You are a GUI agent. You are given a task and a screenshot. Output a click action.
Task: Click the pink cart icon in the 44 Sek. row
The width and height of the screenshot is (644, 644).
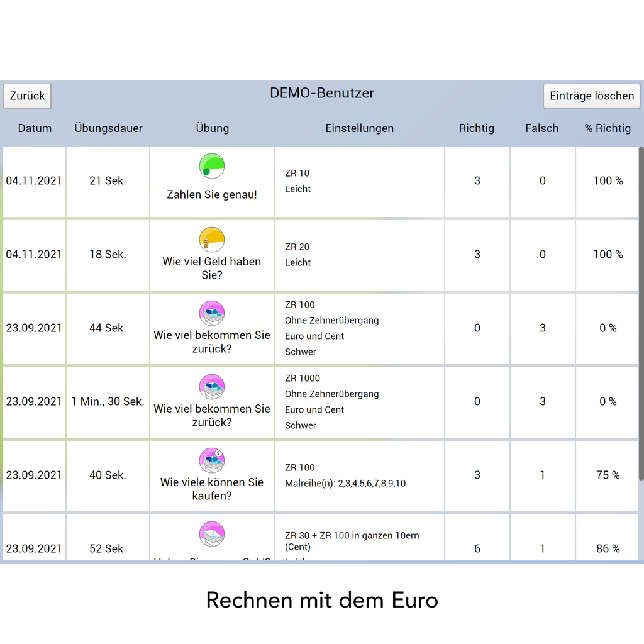pyautogui.click(x=212, y=313)
